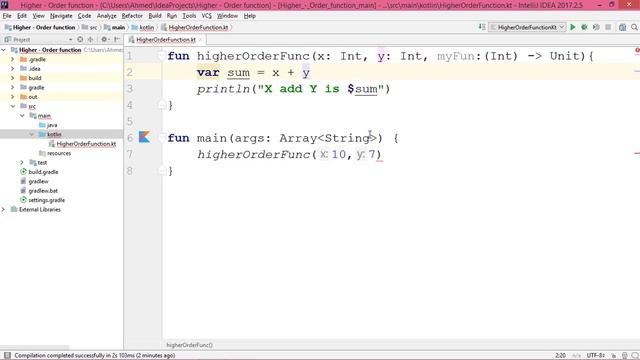Screen dimensions: 640x360
Task: Start debugging with the green bug icon
Action: 584,27
